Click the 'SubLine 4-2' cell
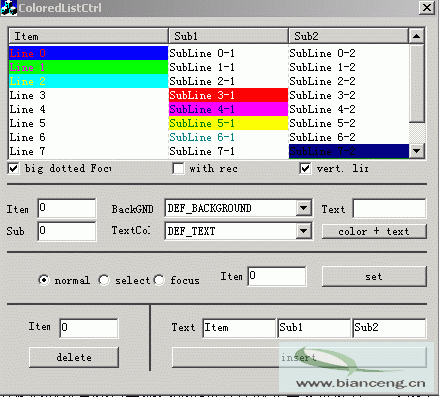This screenshot has width=439, height=397. [349, 109]
